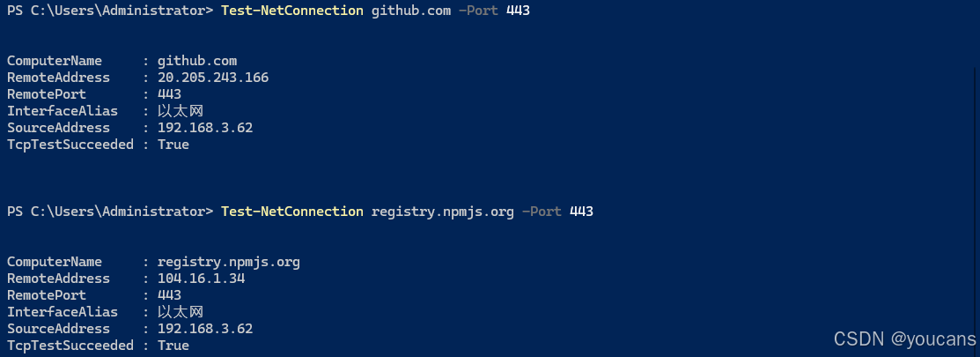Click the second Test-NetConnection command text
This screenshot has height=357, width=980.
coord(291,212)
